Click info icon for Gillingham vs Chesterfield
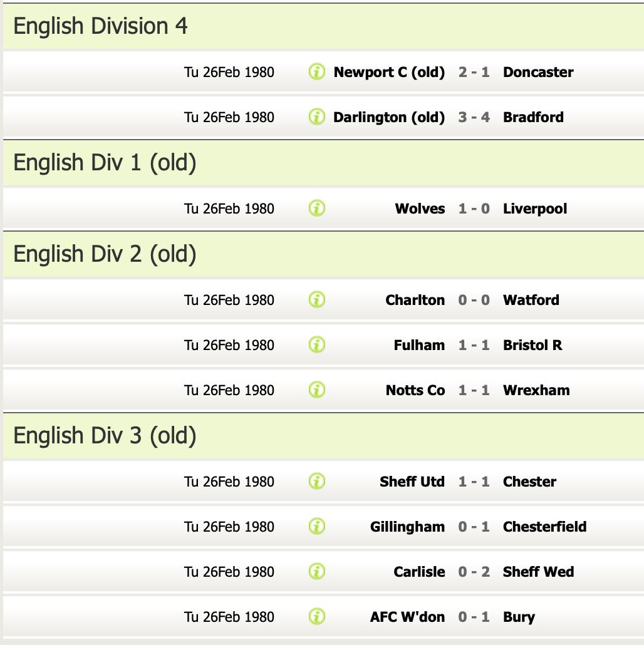This screenshot has height=645, width=644. [x=317, y=527]
